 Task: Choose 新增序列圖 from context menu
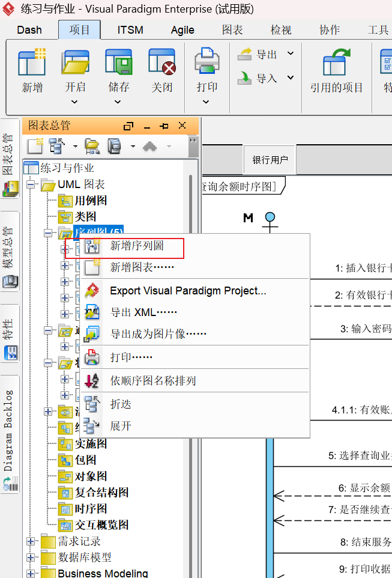click(194, 246)
